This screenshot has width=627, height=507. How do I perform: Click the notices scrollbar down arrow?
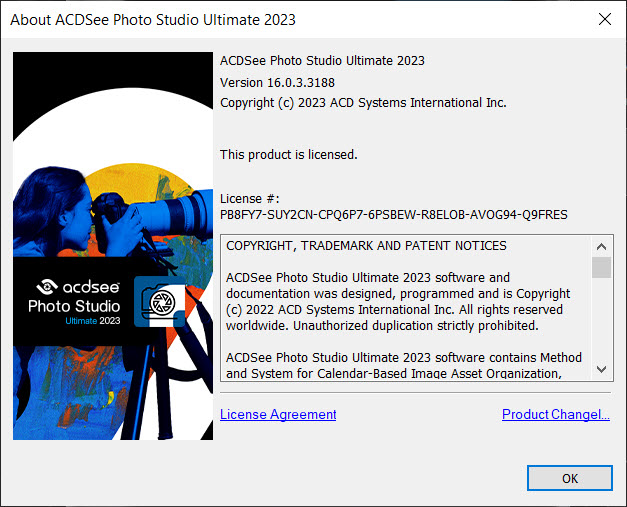[x=601, y=370]
